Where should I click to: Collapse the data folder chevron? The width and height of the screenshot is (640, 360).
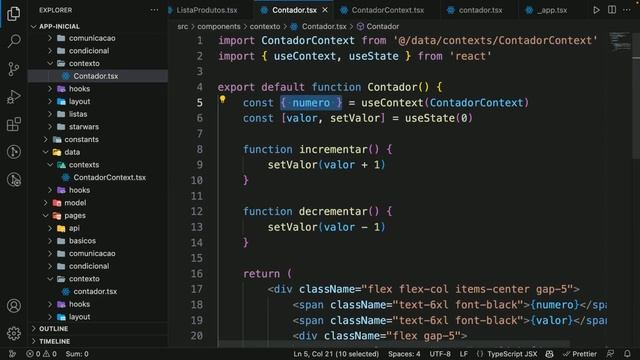click(46, 152)
